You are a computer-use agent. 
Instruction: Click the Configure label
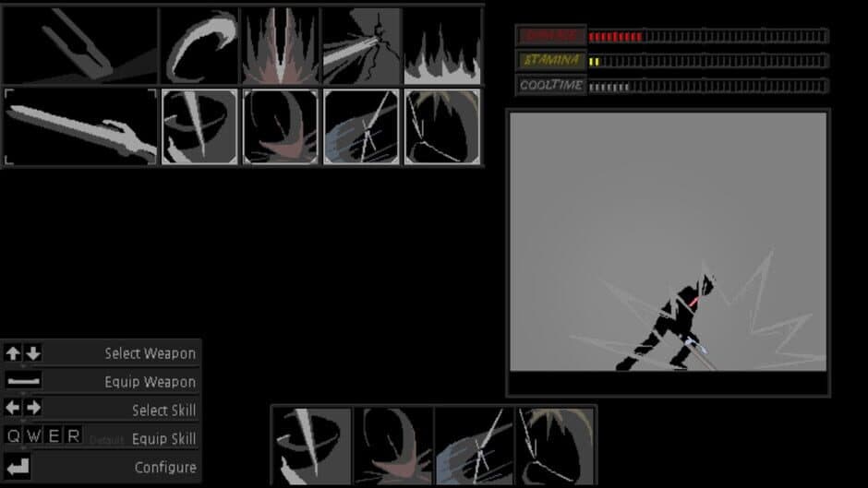(165, 468)
